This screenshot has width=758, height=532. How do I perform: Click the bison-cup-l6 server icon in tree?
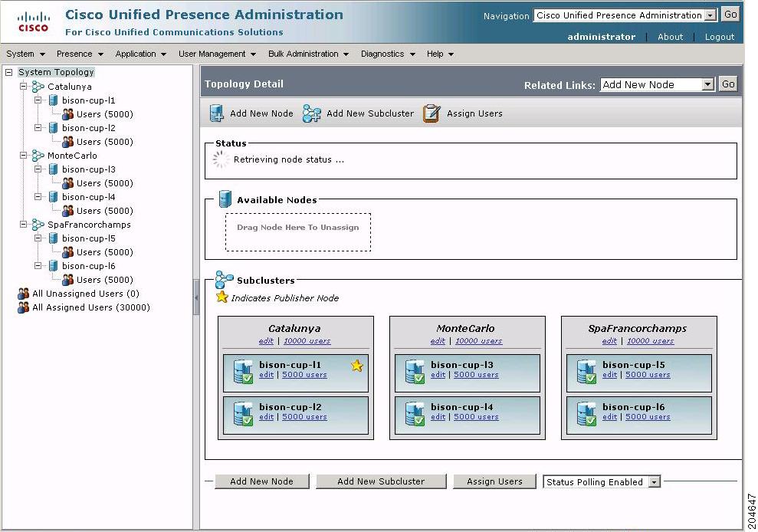(54, 266)
